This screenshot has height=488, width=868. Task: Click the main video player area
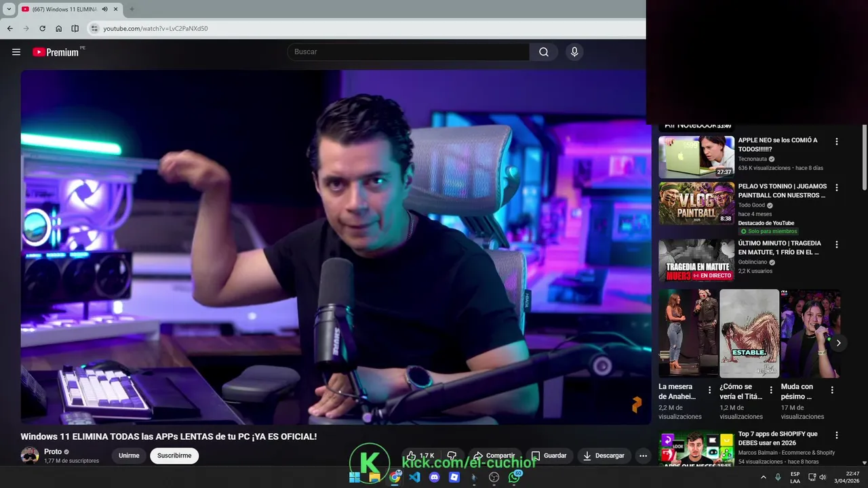[x=336, y=247]
